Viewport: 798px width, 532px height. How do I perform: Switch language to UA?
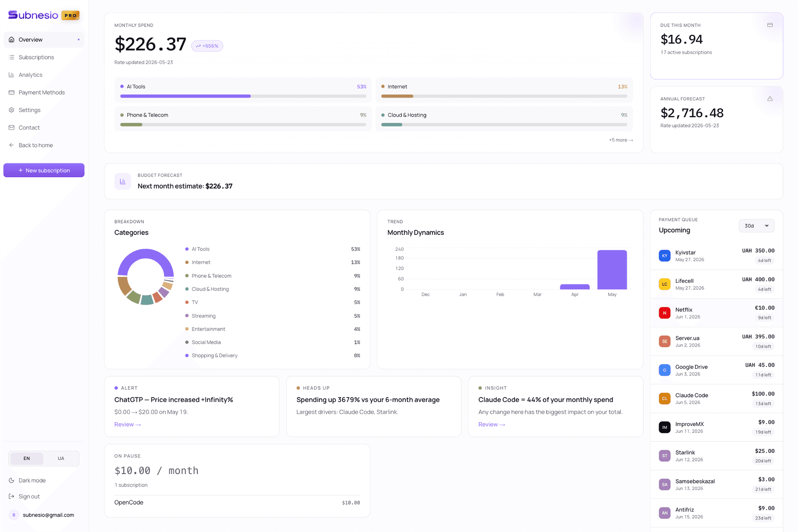pyautogui.click(x=61, y=458)
